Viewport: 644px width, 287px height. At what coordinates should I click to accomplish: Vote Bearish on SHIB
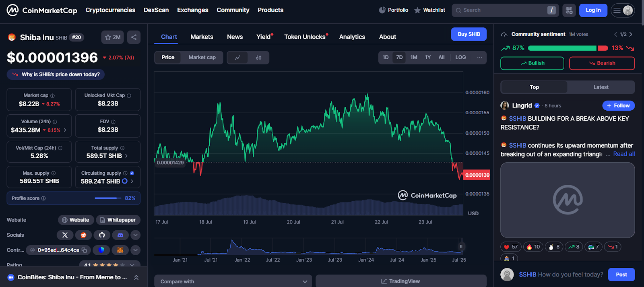tap(602, 63)
